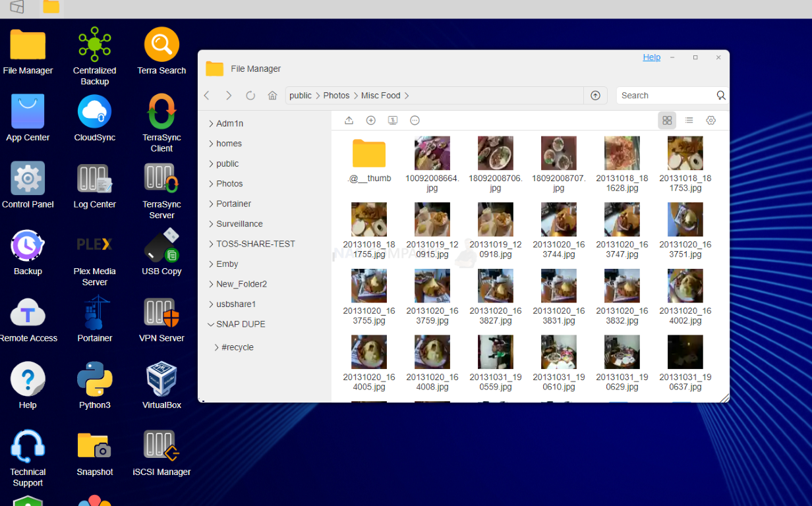Collapse the SNAP DUPE folder
This screenshot has height=506, width=812.
211,324
